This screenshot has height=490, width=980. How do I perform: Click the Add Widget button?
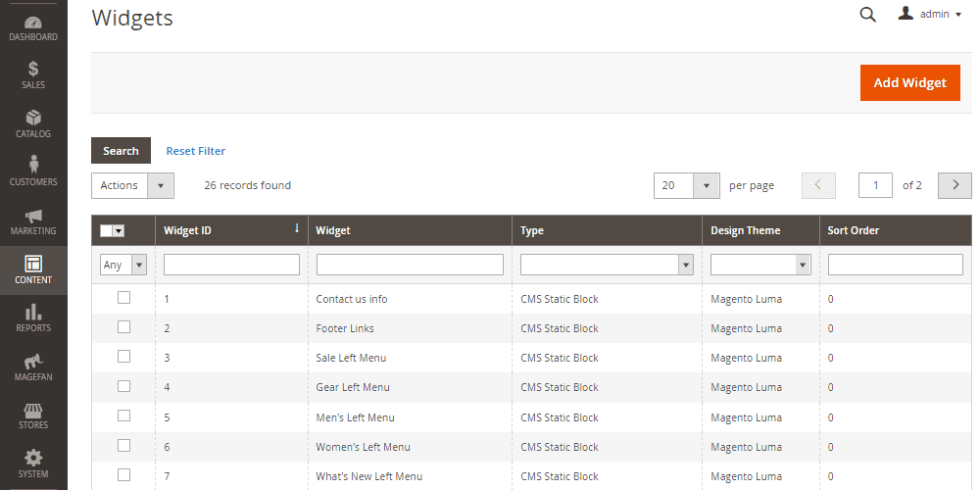[909, 82]
